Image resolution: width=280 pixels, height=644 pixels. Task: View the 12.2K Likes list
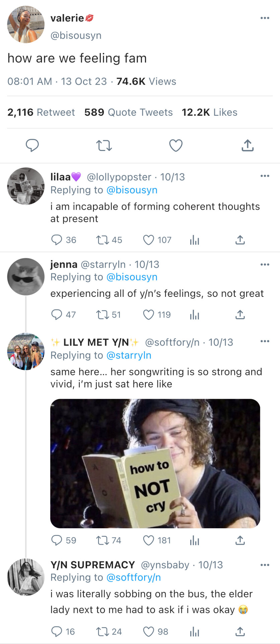(209, 112)
